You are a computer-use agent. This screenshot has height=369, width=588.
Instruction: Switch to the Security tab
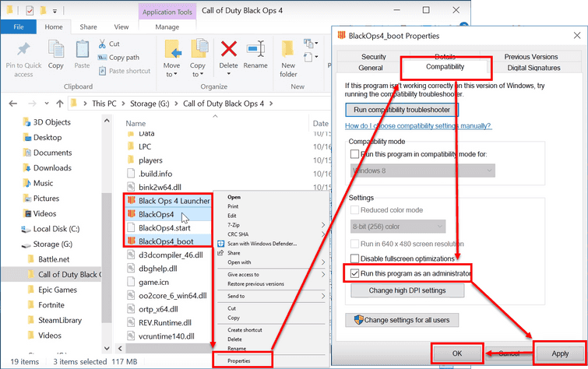(374, 57)
